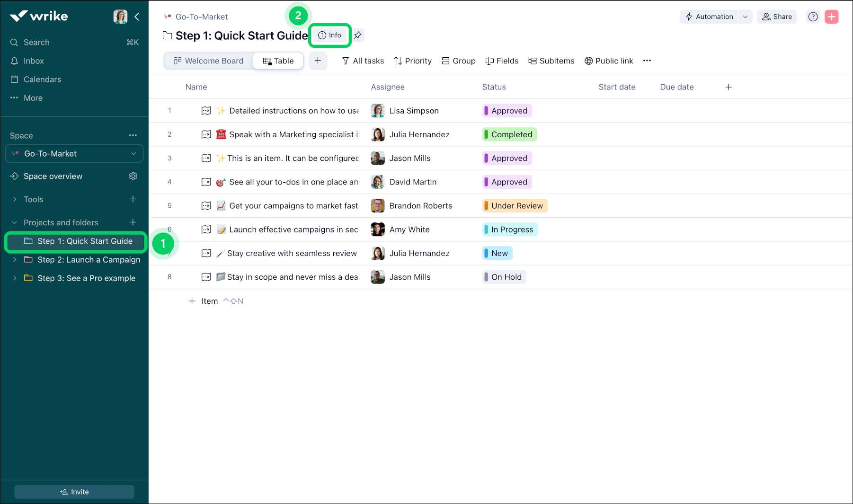
Task: Click the Item row to add a task
Action: click(x=209, y=301)
